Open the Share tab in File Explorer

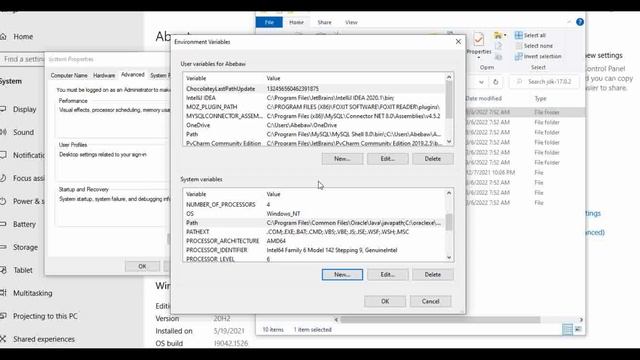click(324, 22)
